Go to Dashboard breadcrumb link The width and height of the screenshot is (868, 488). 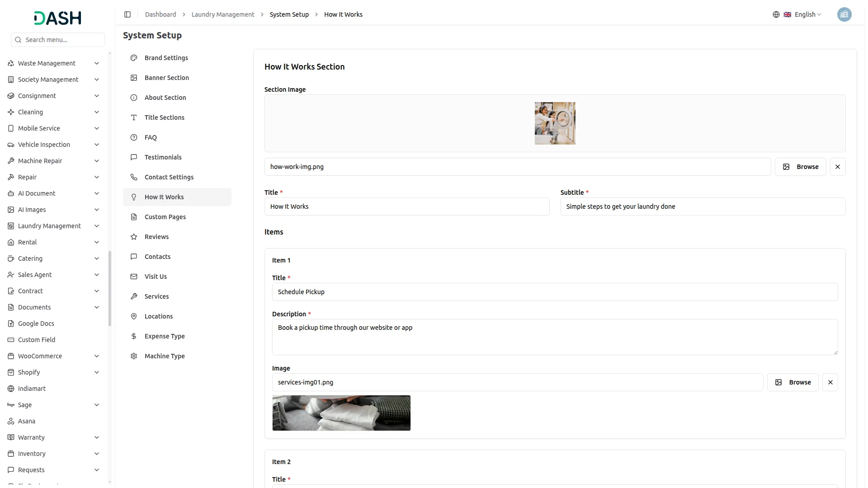pyautogui.click(x=160, y=14)
